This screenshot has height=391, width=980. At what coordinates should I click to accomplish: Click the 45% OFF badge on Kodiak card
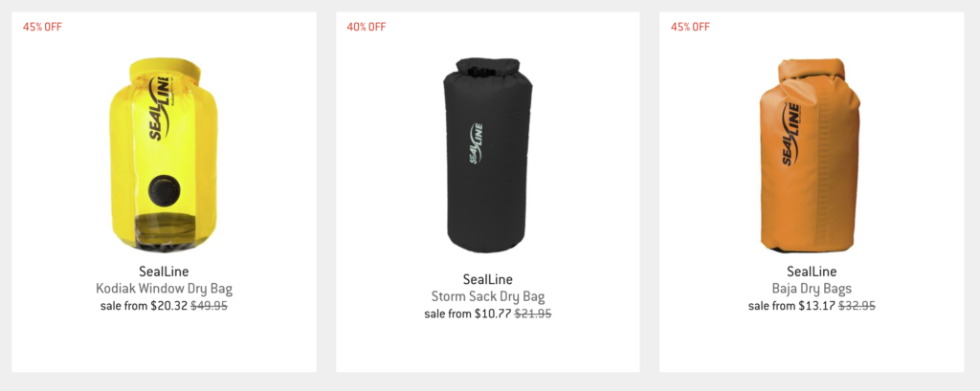tap(42, 27)
